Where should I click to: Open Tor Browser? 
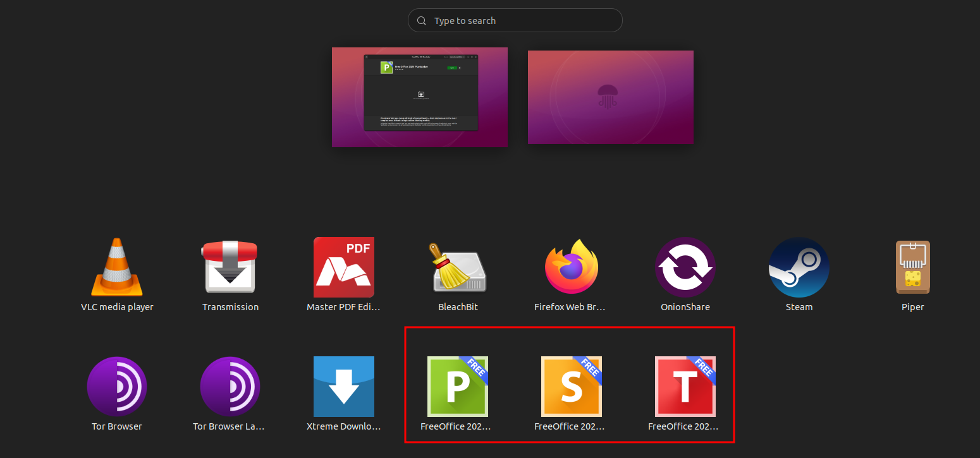click(x=117, y=387)
